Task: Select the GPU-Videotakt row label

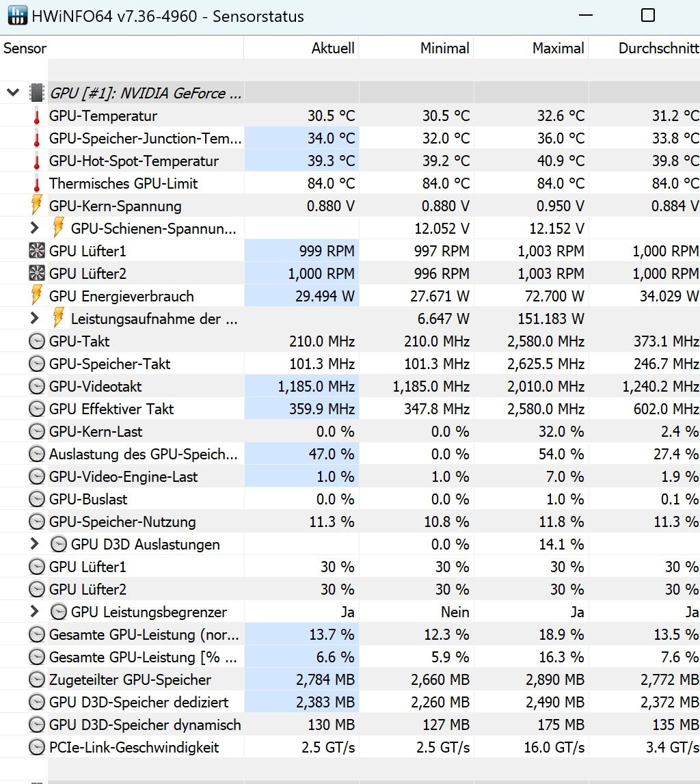Action: 96,386
